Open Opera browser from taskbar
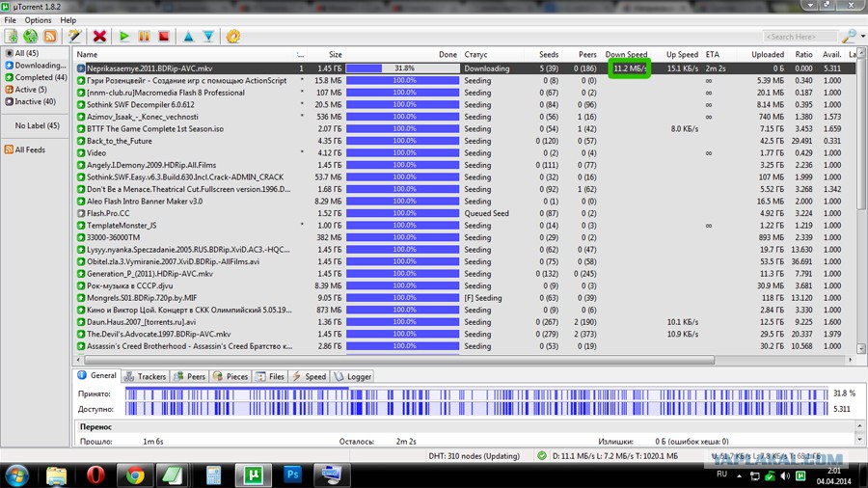 95,475
